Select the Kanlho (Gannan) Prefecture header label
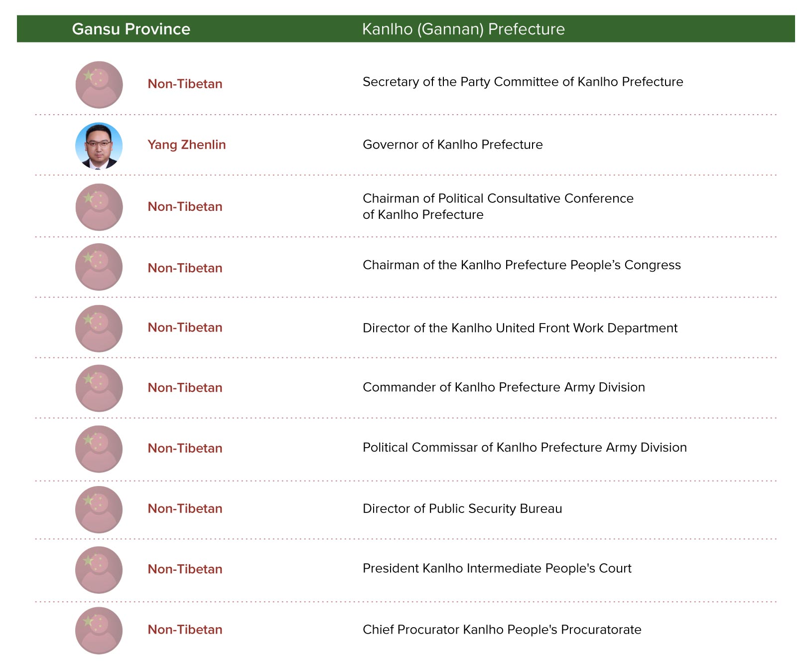This screenshot has height=666, width=812. click(x=463, y=29)
